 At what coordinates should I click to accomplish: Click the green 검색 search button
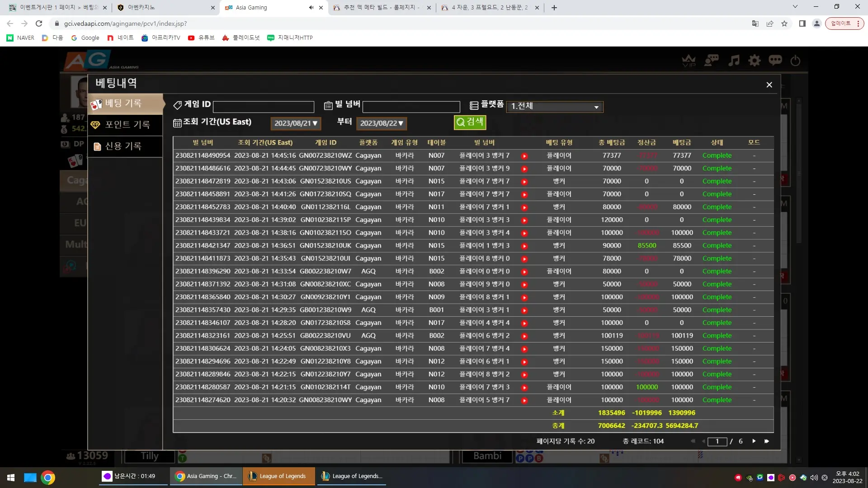click(x=470, y=122)
